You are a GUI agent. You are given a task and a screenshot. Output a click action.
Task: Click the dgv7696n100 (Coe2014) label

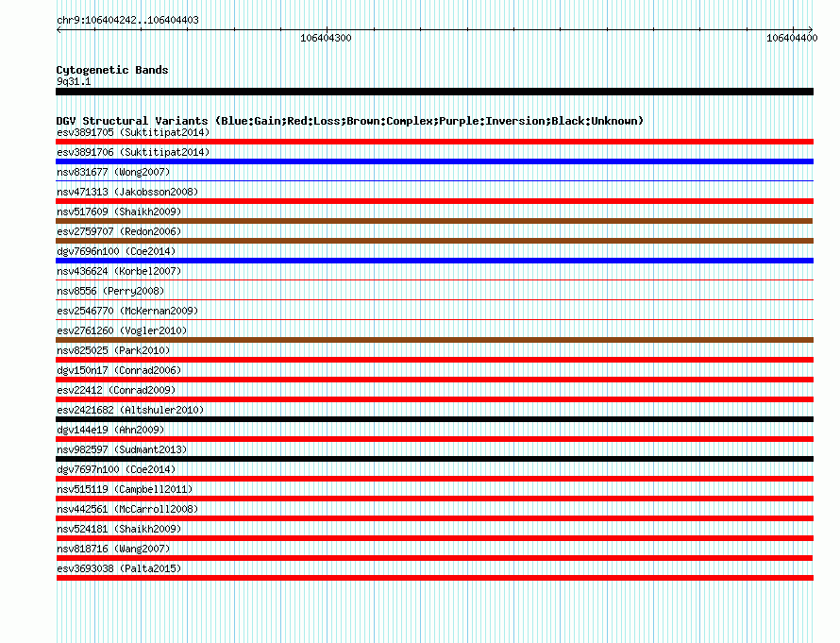pos(116,251)
